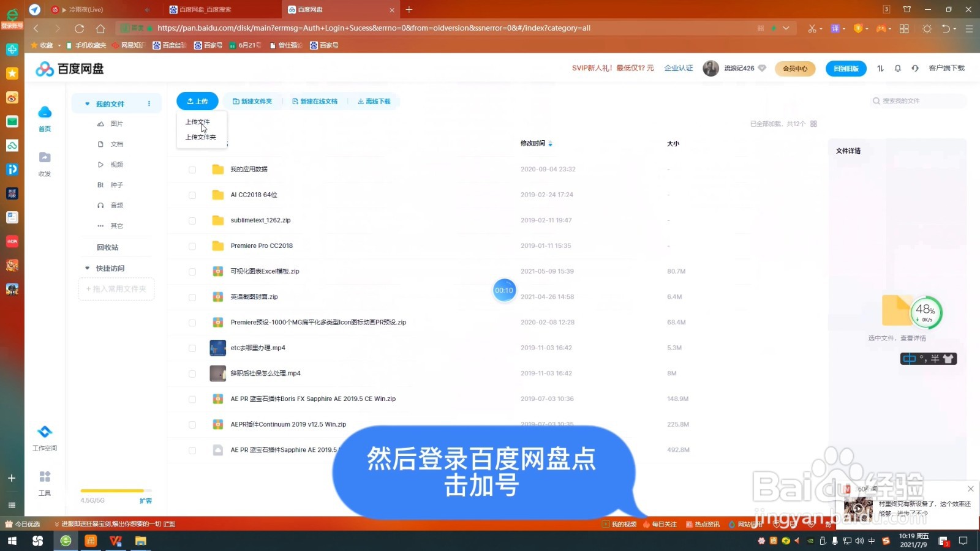Screen dimensions: 980x551
Task: Click the headset customer service icon
Action: click(x=915, y=69)
